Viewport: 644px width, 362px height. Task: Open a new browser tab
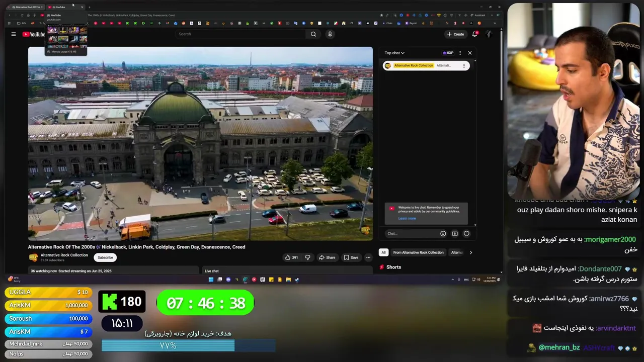click(89, 7)
